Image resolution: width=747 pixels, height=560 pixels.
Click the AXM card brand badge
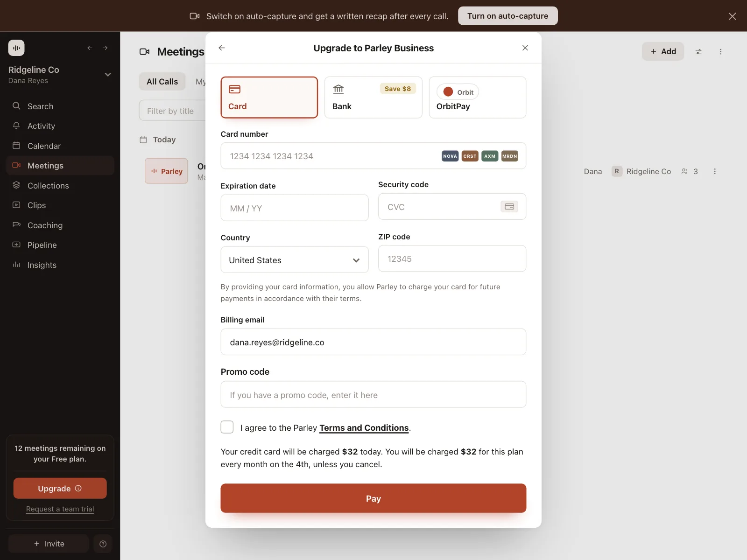coord(490,156)
